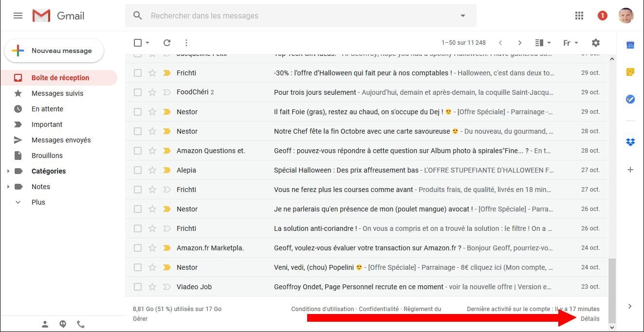Open the main menu hamburger icon
Screen dimensions: 644x332
18,16
